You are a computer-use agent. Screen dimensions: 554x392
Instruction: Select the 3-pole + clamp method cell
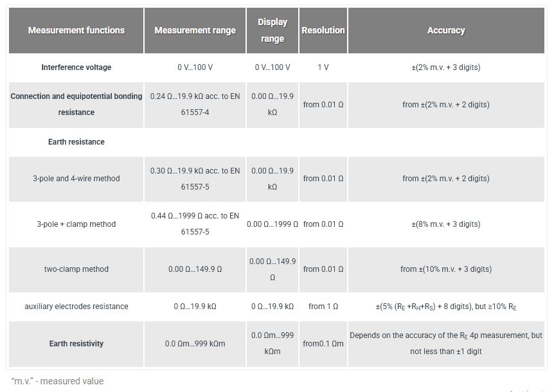pos(76,224)
